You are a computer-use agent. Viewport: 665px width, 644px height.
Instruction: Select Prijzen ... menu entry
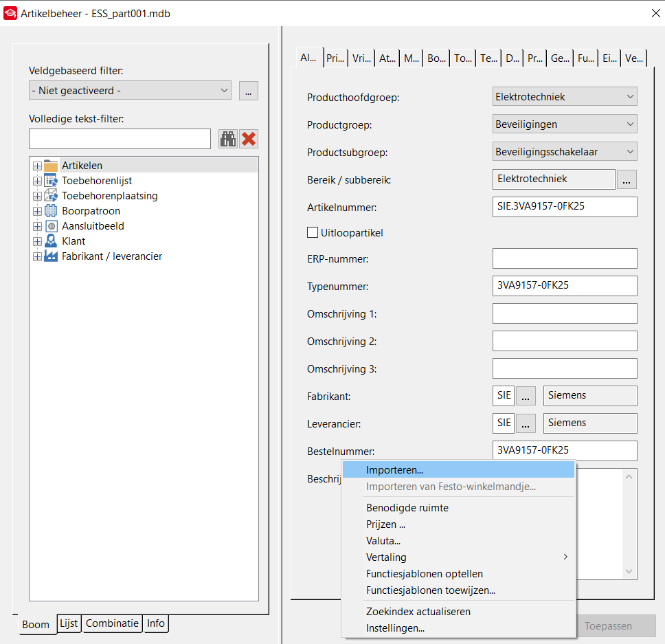coord(458,524)
